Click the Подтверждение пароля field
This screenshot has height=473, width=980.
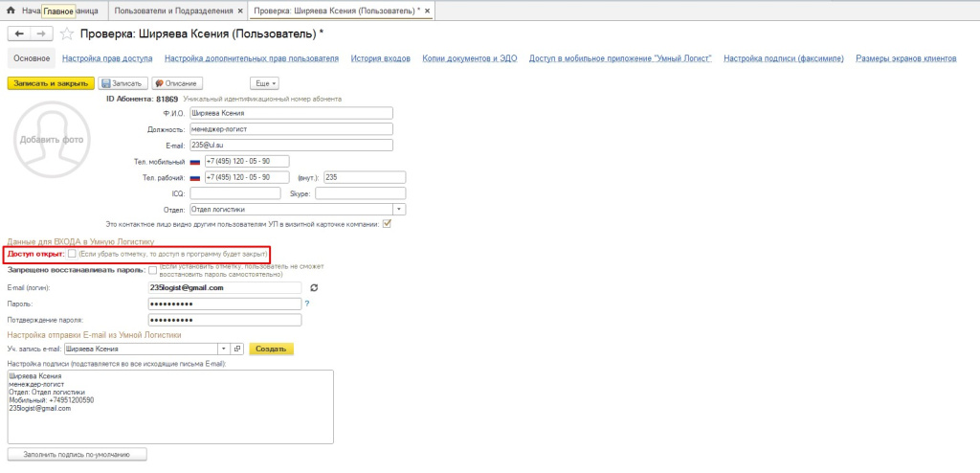225,320
